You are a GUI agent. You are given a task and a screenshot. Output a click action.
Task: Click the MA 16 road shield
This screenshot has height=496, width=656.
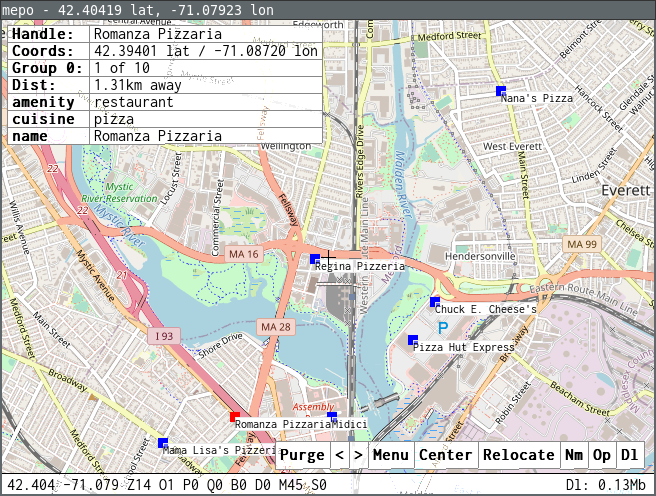[244, 254]
